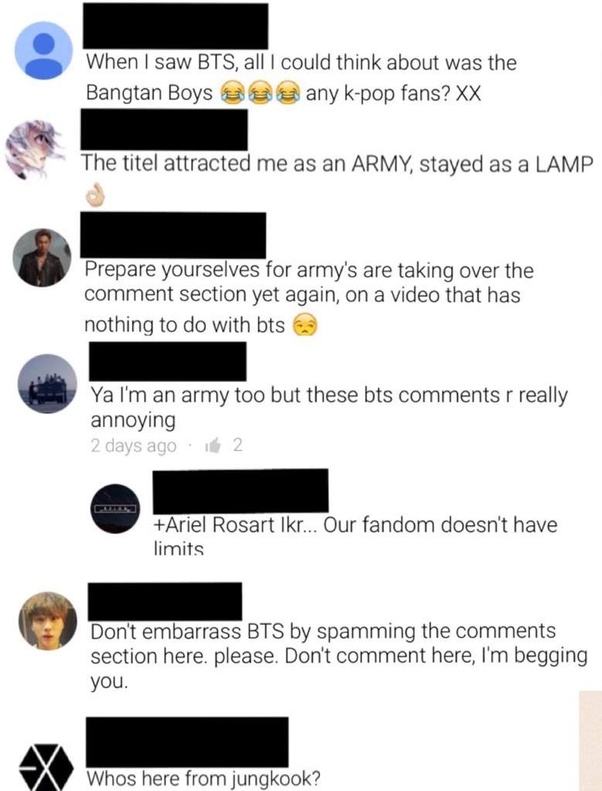602x791 pixels.
Task: Like the 'these bts comments r really annoying' comment
Action: pos(213,445)
